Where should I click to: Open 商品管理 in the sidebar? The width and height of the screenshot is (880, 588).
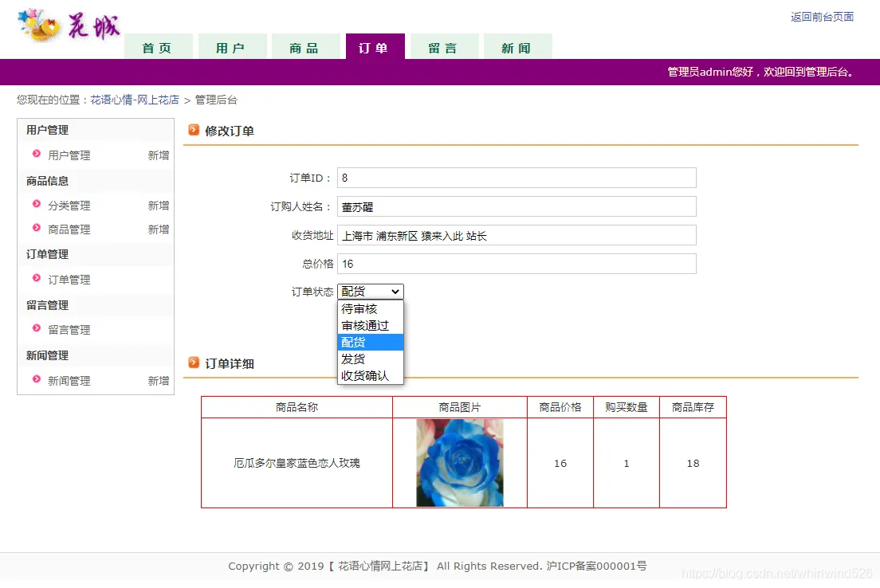click(69, 229)
